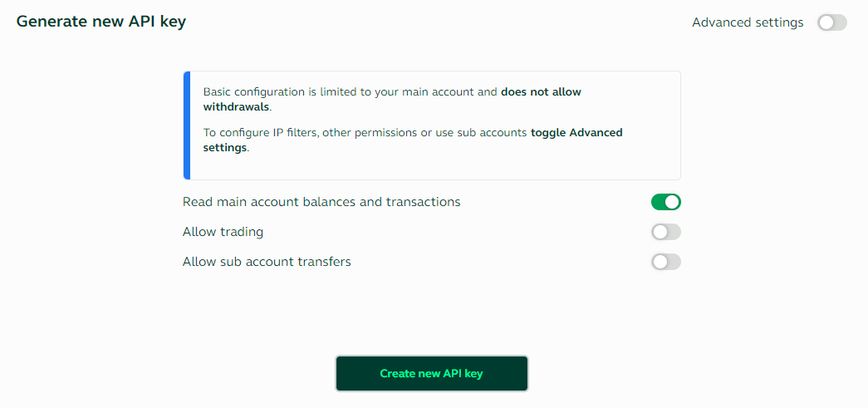Viewport: 868px width, 408px height.
Task: Click the "Allow trading" label text
Action: 223,232
